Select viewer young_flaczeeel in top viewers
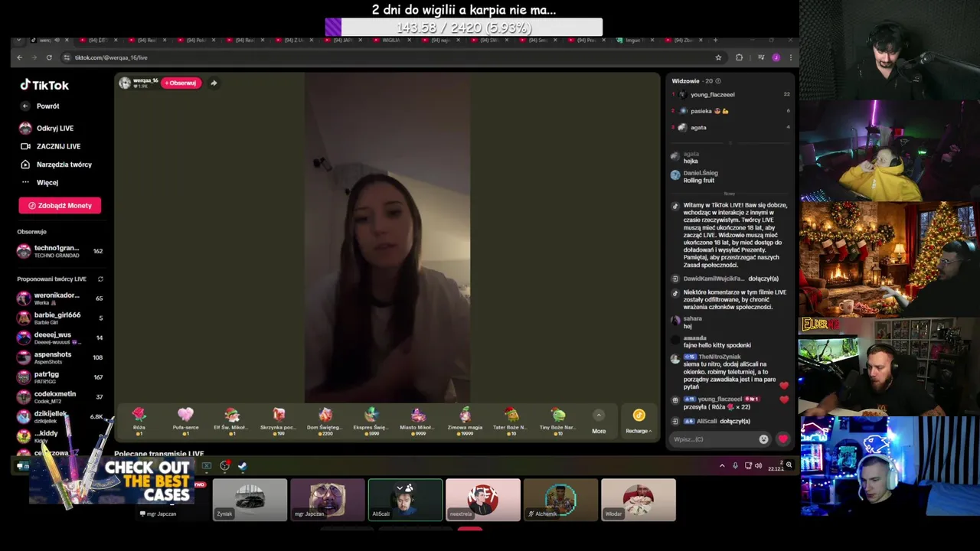The height and width of the screenshot is (551, 980). (x=731, y=95)
